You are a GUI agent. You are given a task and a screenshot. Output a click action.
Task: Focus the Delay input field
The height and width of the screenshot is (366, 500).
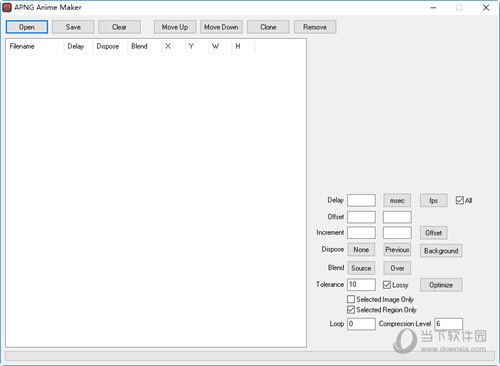tap(361, 200)
